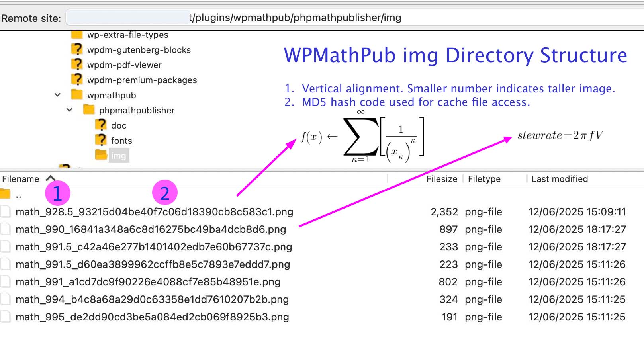
Task: Click the wpdm-gutenberg-blocks unknown folder icon
Action: (x=76, y=49)
